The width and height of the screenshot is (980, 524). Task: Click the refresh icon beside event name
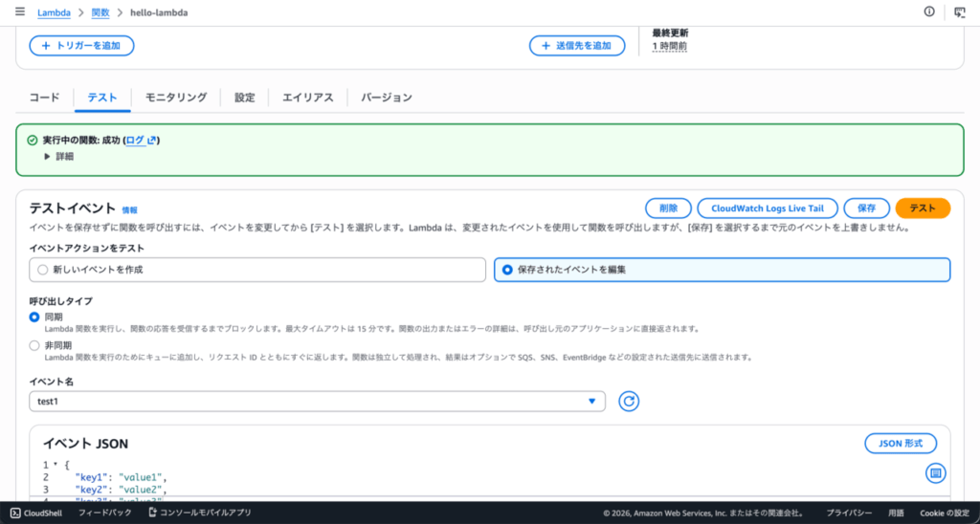coord(629,401)
